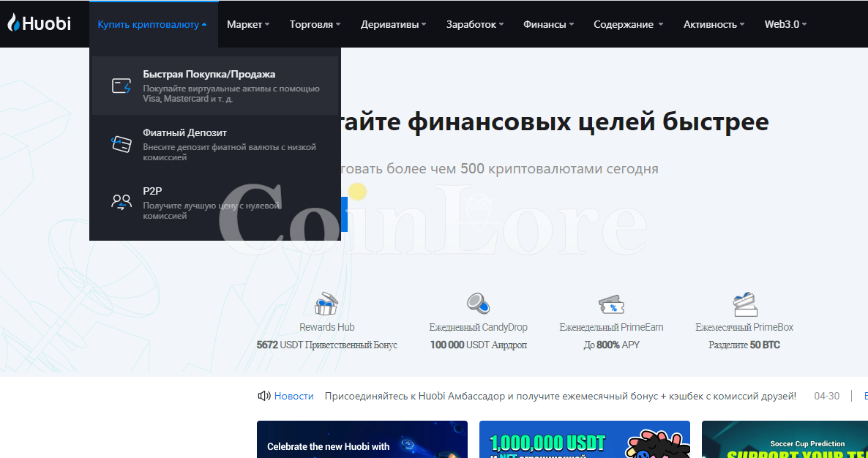This screenshot has width=868, height=458.
Task: Open the Celebrate the new Huobi banner
Action: coord(362,439)
